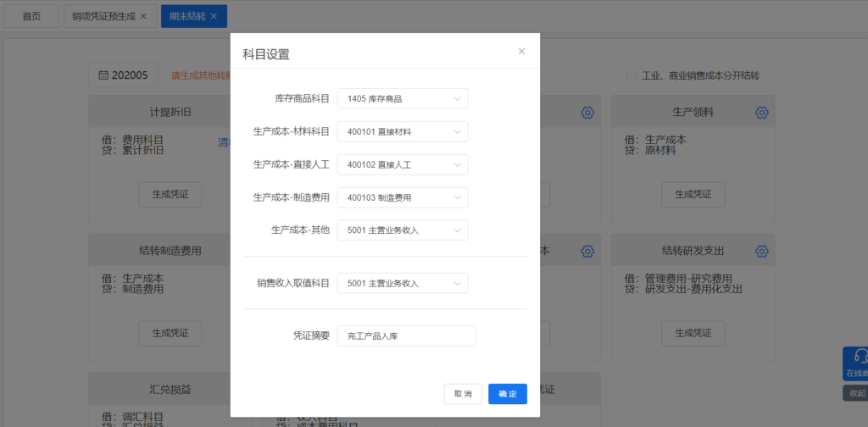Open gear icon left of 生产领料 card
The image size is (868, 427).
[x=587, y=113]
